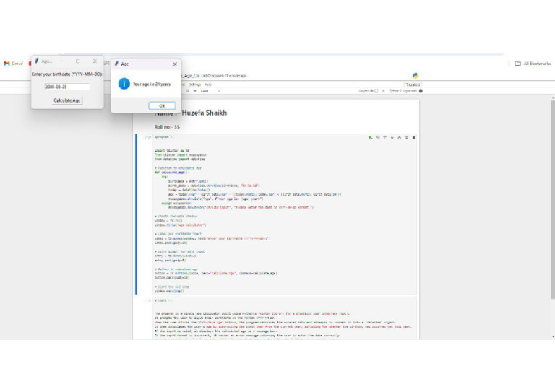Close the Age message dialog
The height and width of the screenshot is (392, 555).
pyautogui.click(x=174, y=64)
